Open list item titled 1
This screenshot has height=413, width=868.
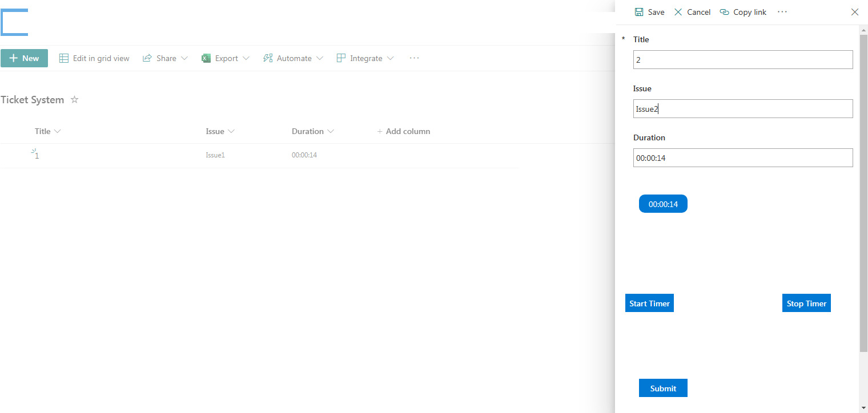(x=37, y=156)
